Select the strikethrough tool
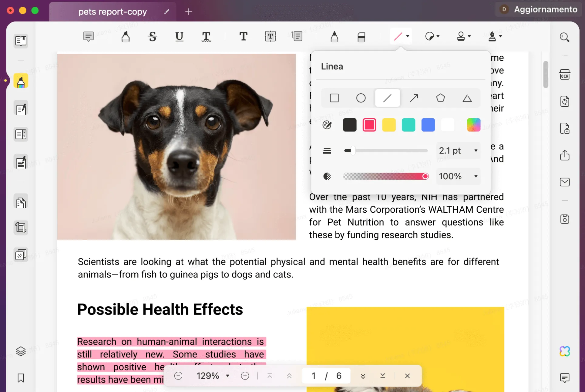Image resolution: width=585 pixels, height=392 pixels. pos(153,36)
